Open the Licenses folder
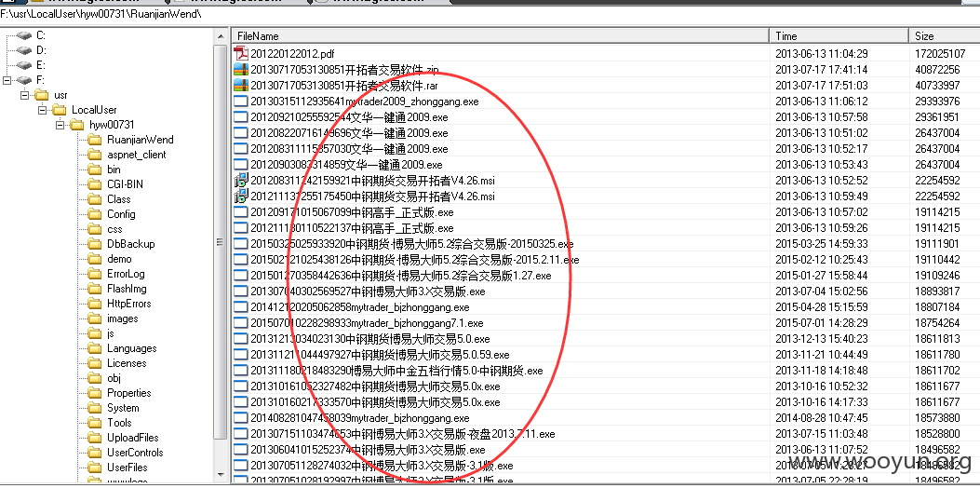This screenshot has height=488, width=980. click(x=127, y=363)
